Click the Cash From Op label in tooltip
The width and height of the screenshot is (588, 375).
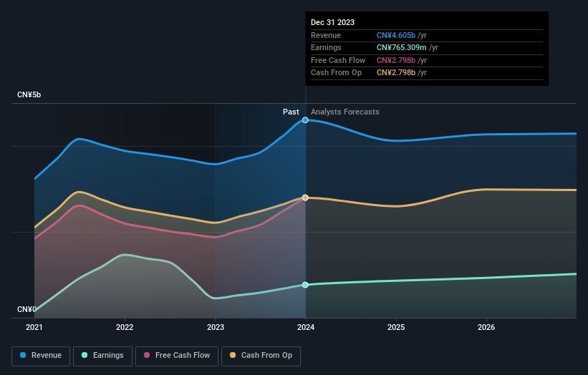pos(336,73)
